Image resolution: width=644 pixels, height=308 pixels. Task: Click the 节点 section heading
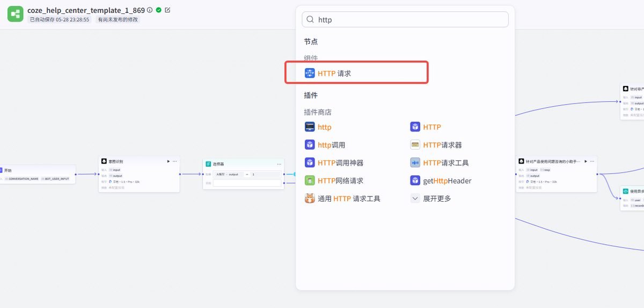point(311,41)
